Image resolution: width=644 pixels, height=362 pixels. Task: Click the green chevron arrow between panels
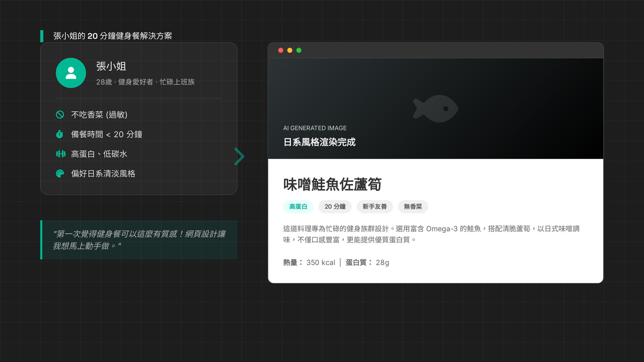point(239,157)
